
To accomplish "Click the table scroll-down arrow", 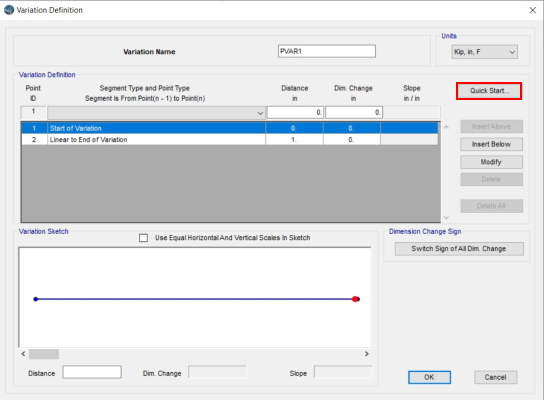I will click(447, 218).
